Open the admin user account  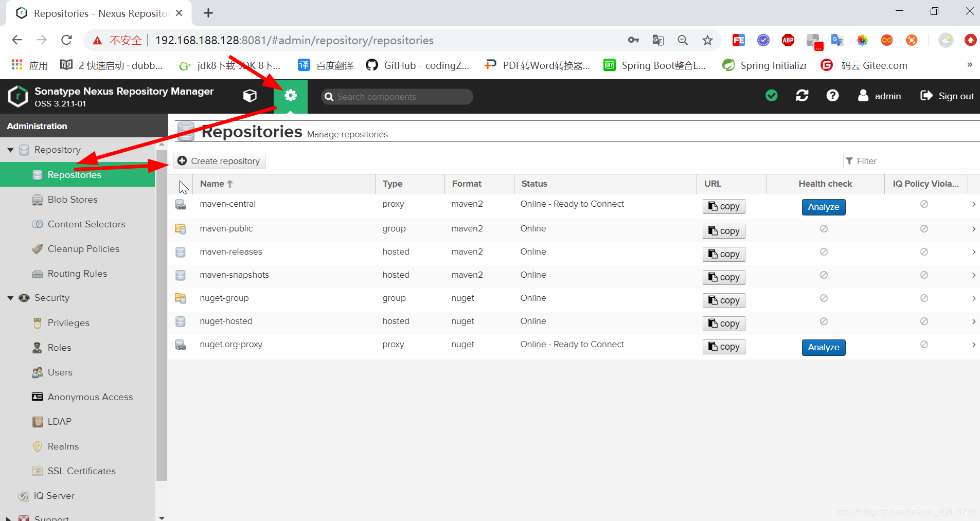click(880, 96)
